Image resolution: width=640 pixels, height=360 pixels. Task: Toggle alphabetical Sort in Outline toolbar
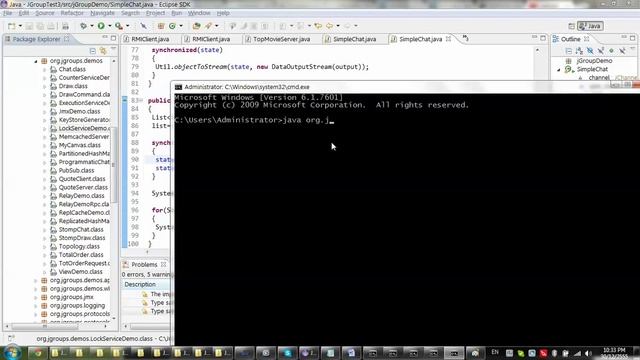579,51
